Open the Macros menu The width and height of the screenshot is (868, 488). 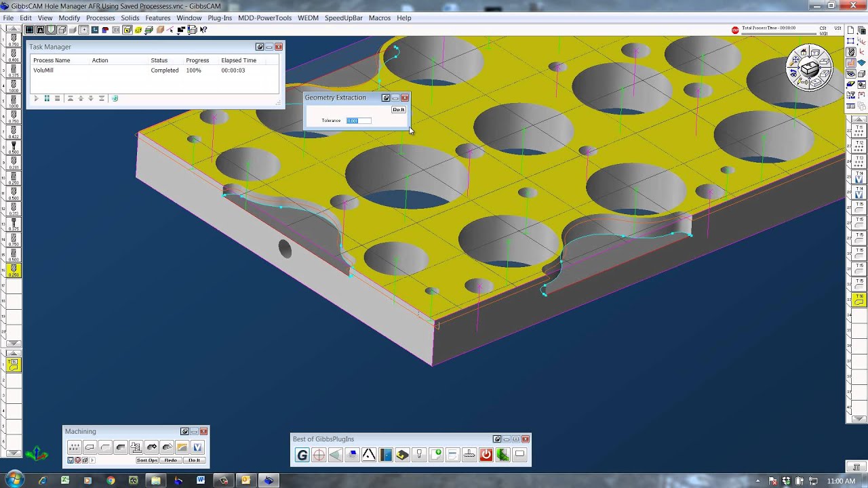380,18
